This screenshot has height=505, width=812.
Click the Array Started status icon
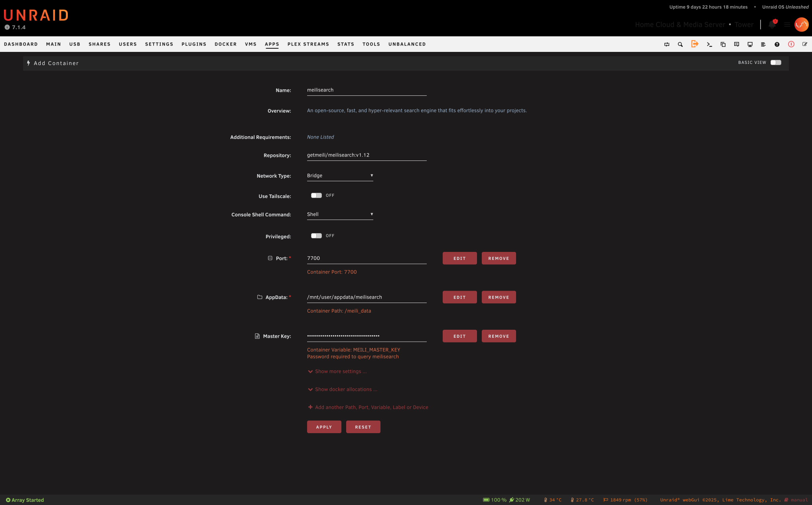(8, 500)
